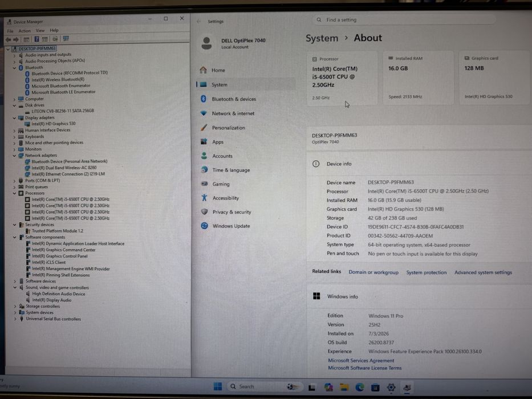The image size is (532, 399).
Task: Open the View menu in Device Manager
Action: pos(40,31)
